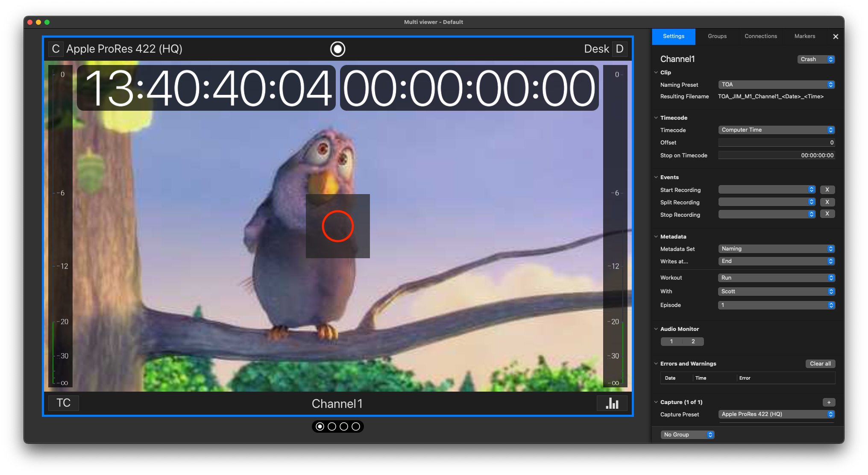Open the Workout Run dropdown
Image resolution: width=868 pixels, height=475 pixels.
(x=776, y=278)
